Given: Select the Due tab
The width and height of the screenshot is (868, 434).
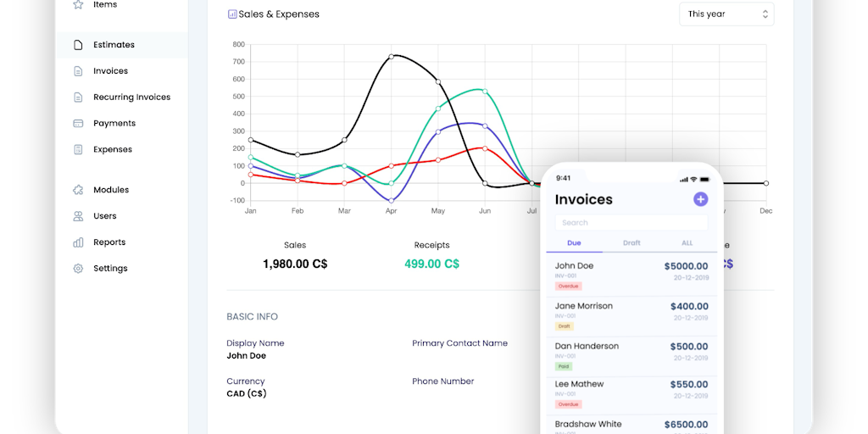Looking at the screenshot, I should click(574, 243).
